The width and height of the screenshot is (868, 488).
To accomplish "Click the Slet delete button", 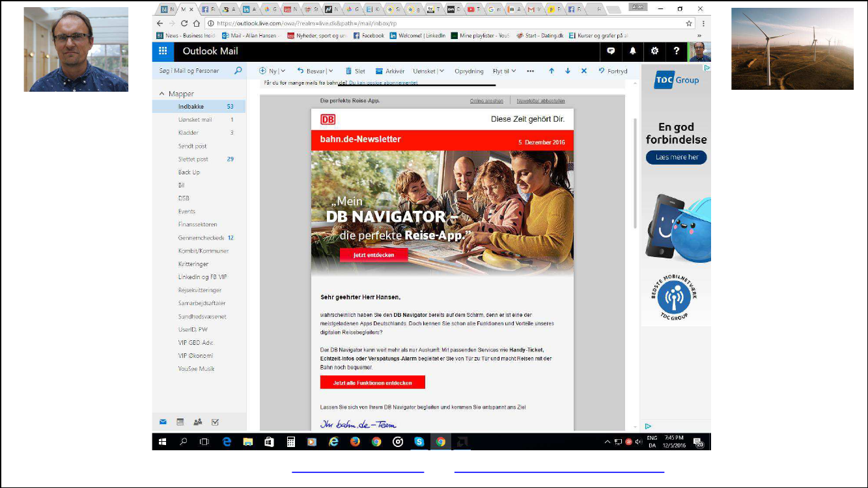I will [x=355, y=71].
